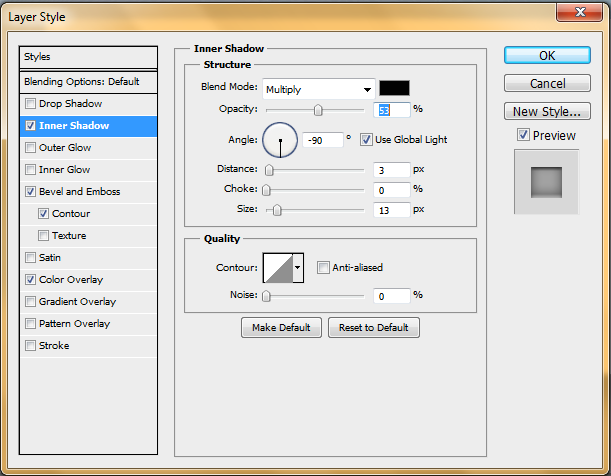Click the angle dial control

[281, 142]
